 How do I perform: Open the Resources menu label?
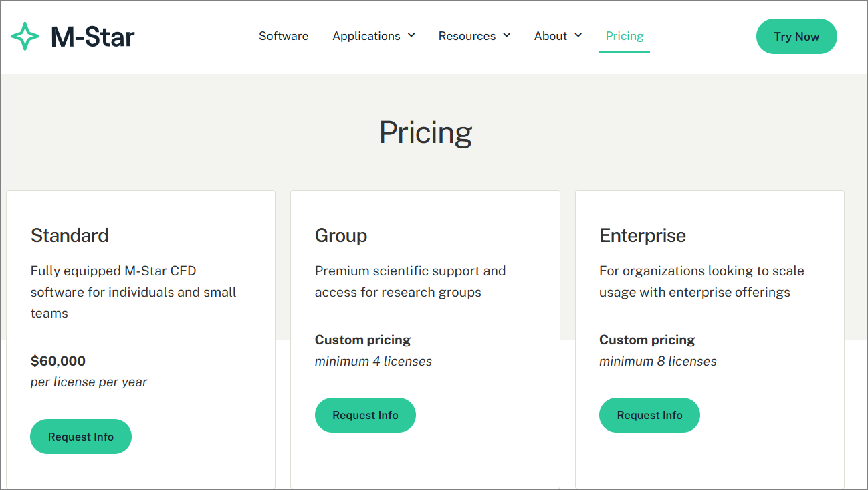[x=467, y=36]
